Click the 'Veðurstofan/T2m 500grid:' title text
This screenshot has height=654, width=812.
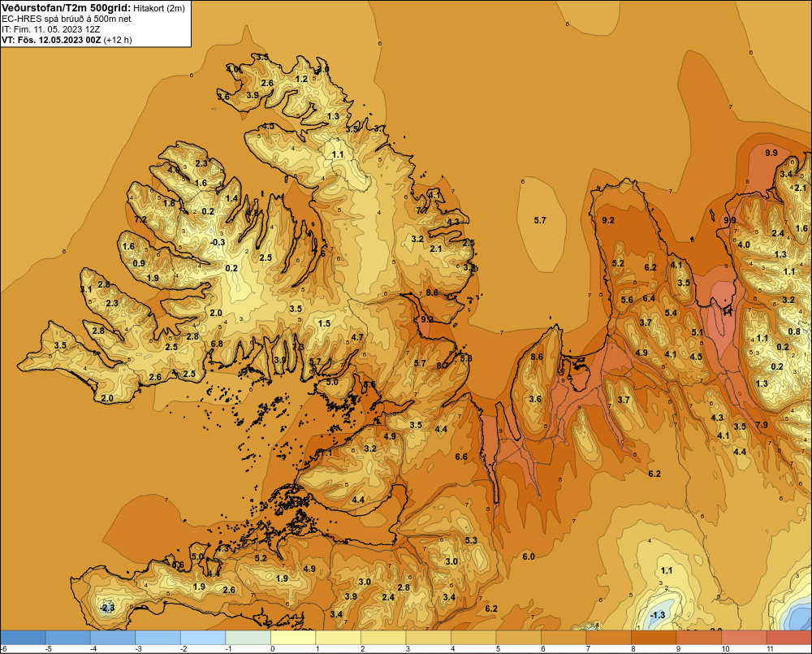coord(66,7)
